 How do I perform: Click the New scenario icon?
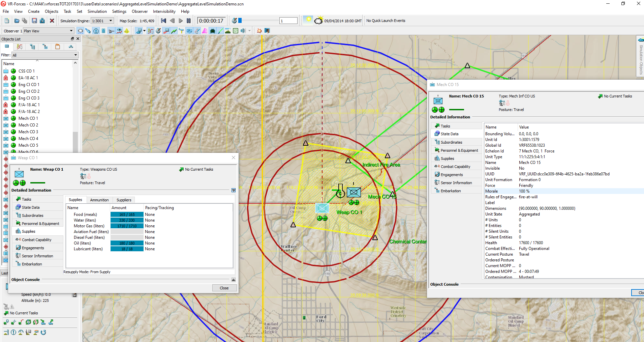click(7, 21)
